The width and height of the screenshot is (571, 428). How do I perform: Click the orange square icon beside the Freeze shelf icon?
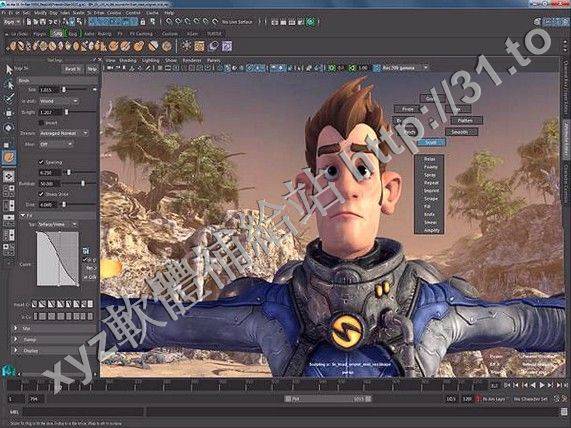tap(200, 46)
